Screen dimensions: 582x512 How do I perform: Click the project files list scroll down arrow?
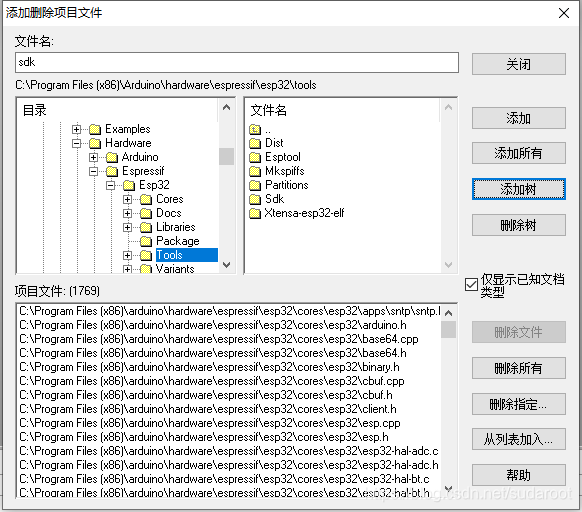tap(448, 488)
